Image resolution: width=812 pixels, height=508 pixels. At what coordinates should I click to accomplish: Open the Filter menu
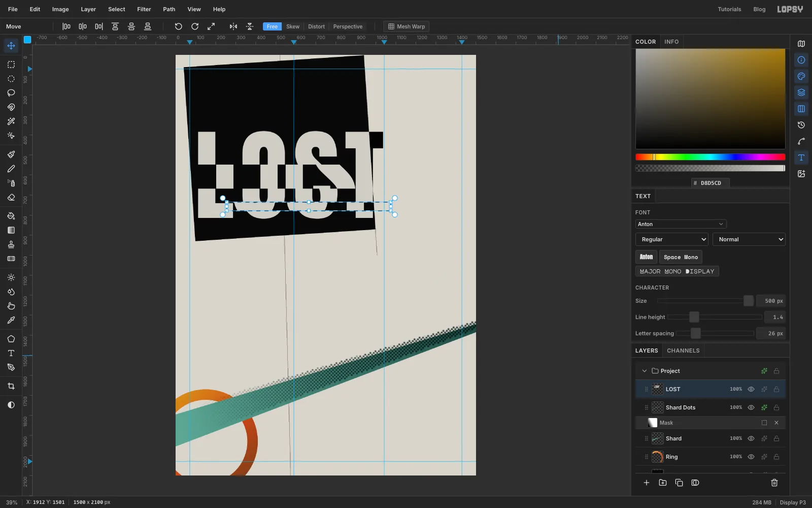point(144,9)
